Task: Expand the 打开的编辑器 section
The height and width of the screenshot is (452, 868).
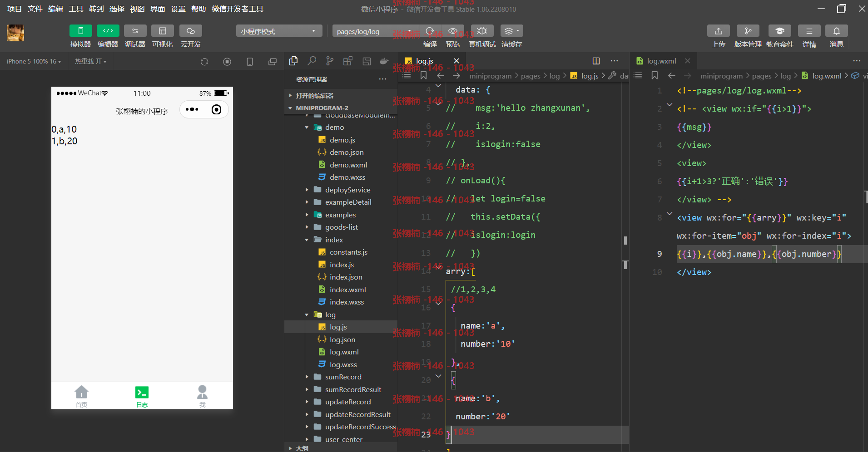Action: coord(341,95)
